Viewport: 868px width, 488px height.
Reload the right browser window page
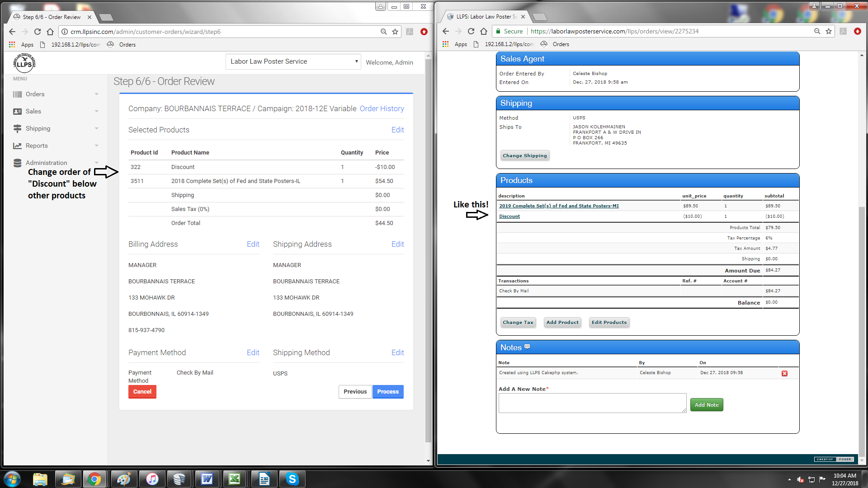(471, 31)
